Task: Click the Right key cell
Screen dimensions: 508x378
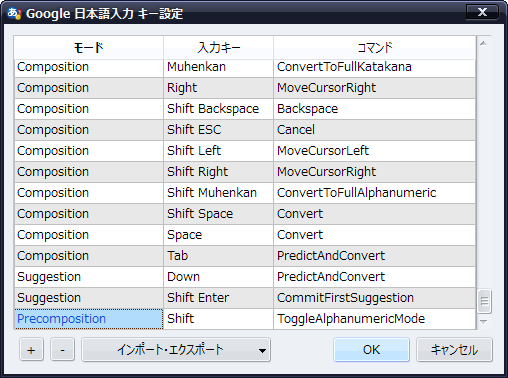Action: (218, 88)
